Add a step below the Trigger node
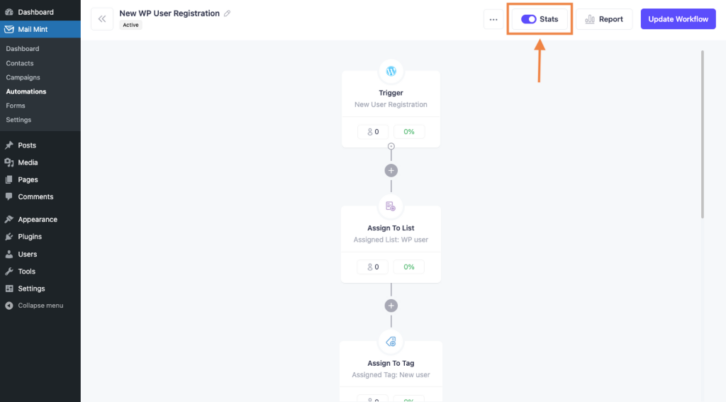 (x=391, y=170)
